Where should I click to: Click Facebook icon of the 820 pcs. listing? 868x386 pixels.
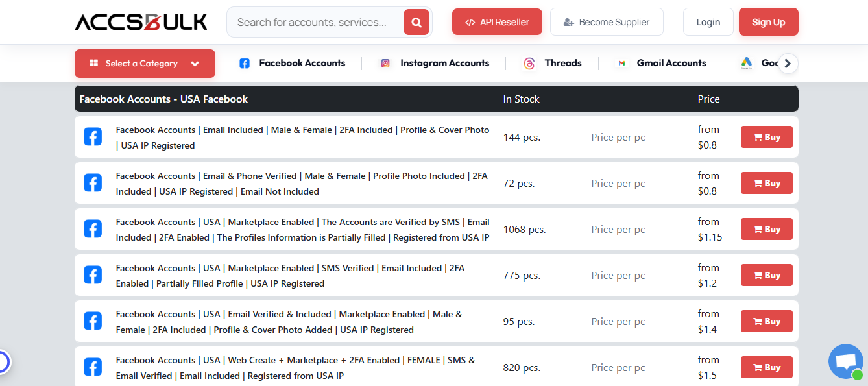click(93, 367)
